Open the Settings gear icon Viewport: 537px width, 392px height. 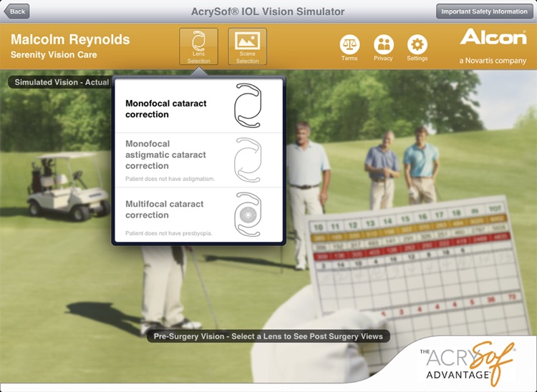[x=417, y=44]
